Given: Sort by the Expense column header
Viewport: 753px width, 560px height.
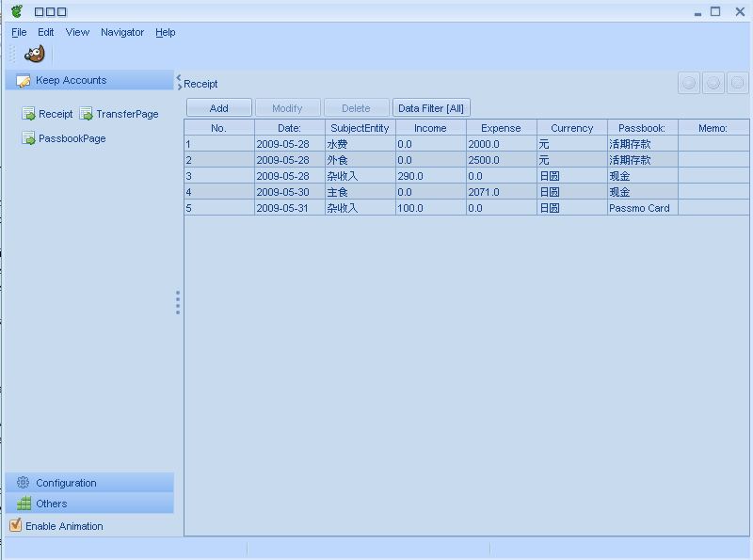Looking at the screenshot, I should [501, 128].
